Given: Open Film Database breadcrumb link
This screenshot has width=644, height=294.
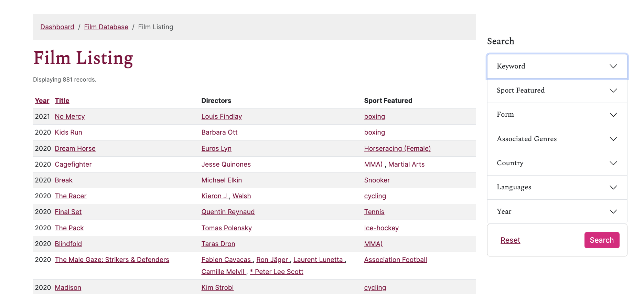Looking at the screenshot, I should tap(106, 27).
